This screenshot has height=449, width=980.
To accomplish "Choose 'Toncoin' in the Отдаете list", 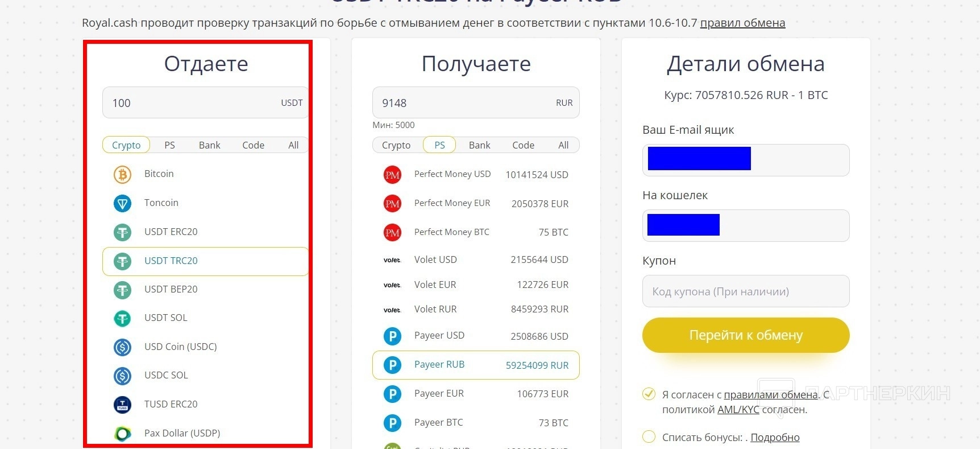I will click(x=205, y=203).
